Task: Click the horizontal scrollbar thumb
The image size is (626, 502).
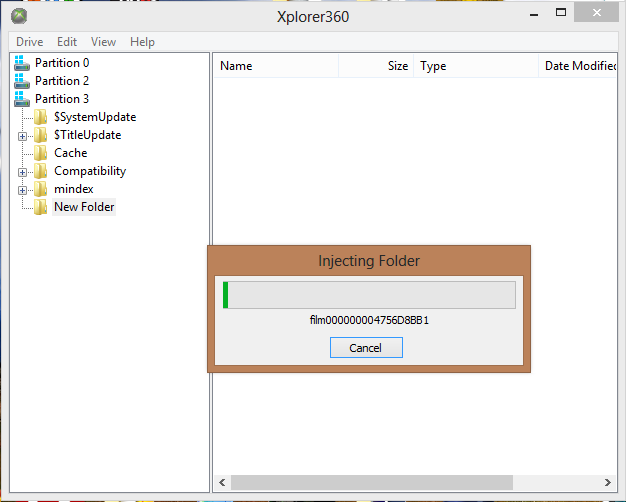Action: (x=372, y=482)
